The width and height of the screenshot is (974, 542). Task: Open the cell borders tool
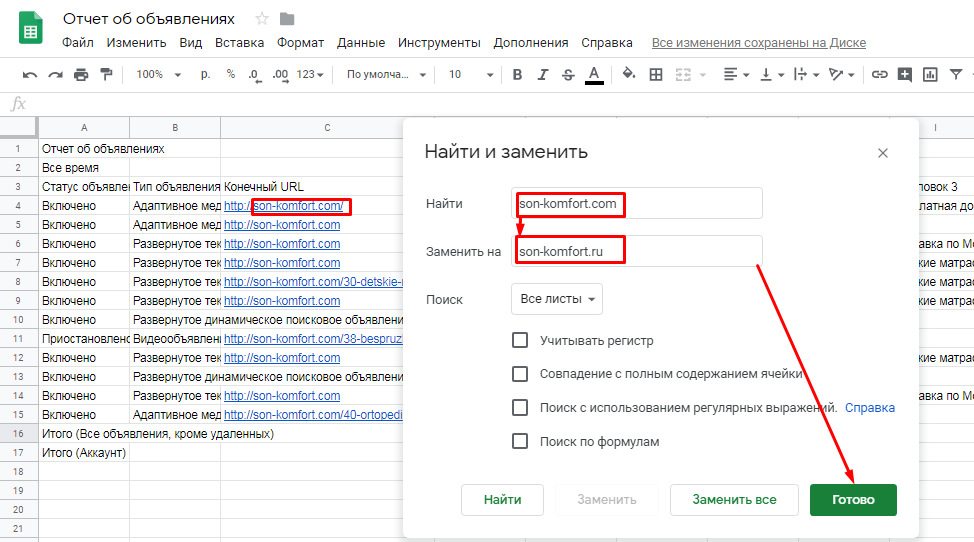point(656,74)
